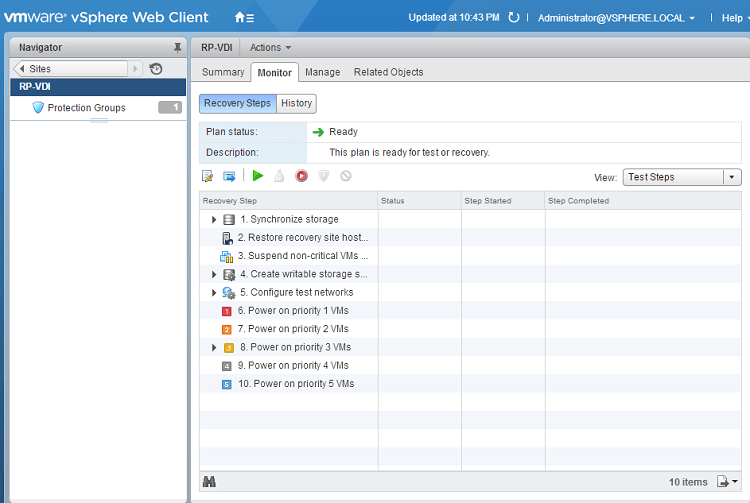Click the refresh icon in the header
The image size is (750, 503).
click(x=514, y=17)
